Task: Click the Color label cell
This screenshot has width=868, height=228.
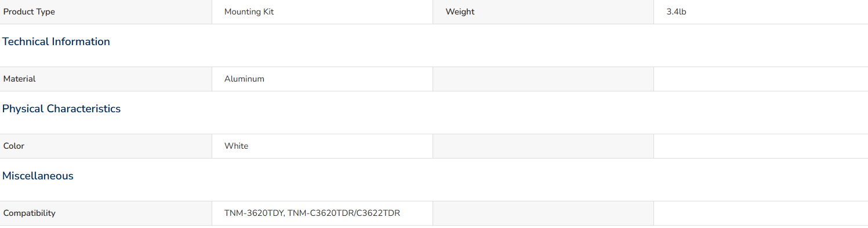Action: pos(106,146)
